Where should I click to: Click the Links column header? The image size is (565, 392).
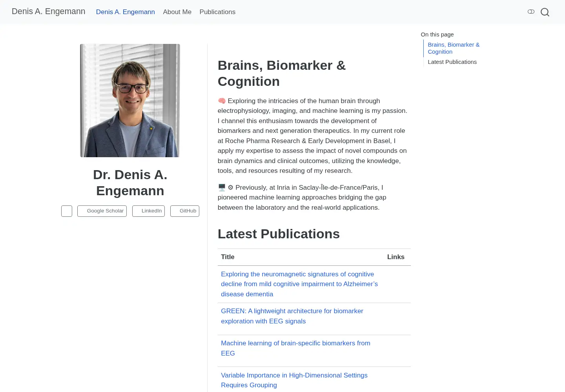click(x=395, y=257)
